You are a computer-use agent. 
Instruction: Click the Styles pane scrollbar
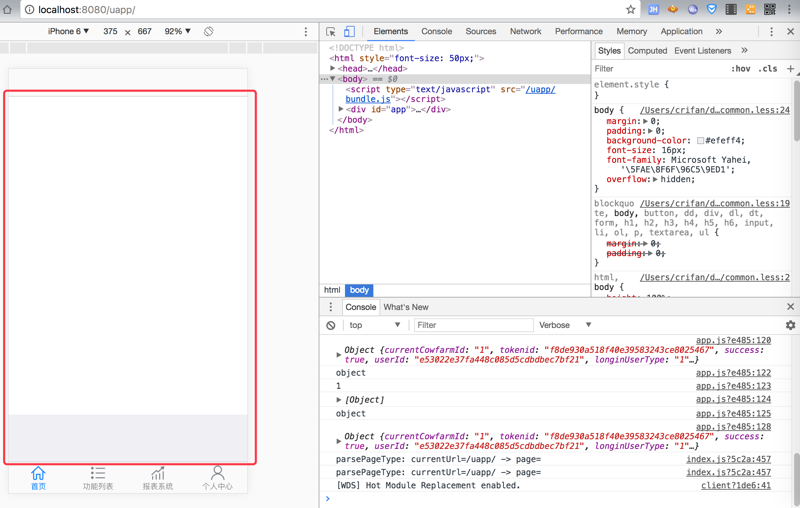796,110
